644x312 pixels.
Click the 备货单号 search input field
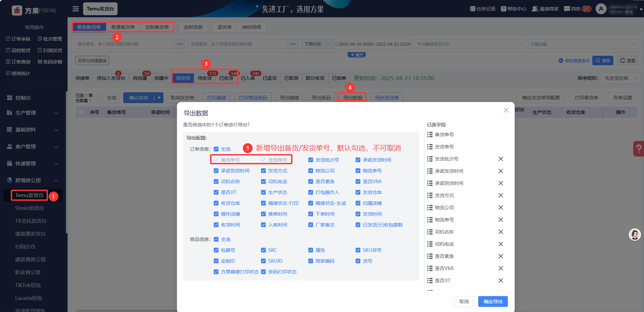point(124,44)
